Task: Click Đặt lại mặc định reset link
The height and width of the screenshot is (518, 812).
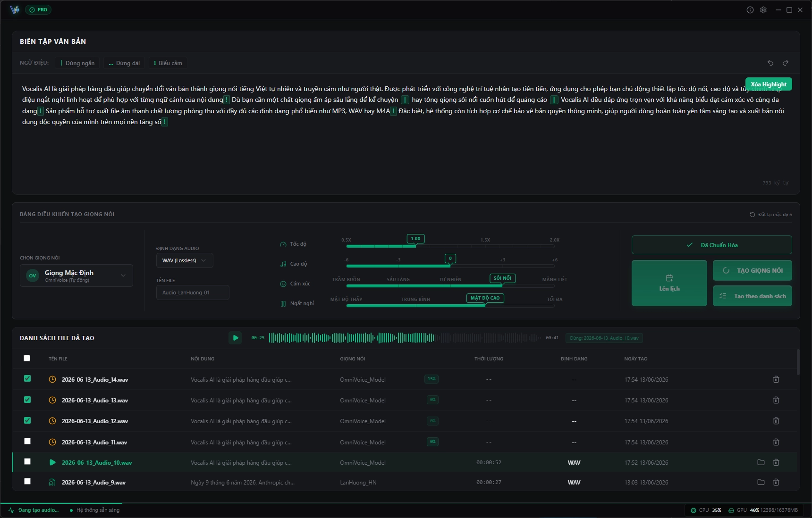Action: click(x=771, y=215)
